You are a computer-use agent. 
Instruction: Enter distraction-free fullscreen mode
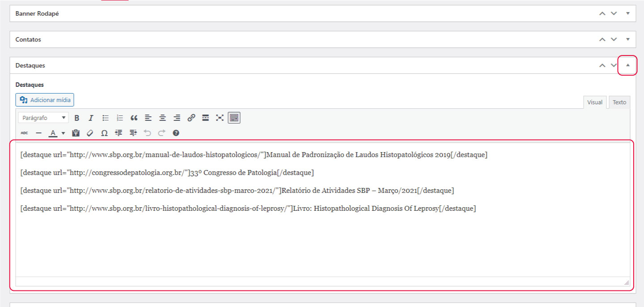[220, 118]
